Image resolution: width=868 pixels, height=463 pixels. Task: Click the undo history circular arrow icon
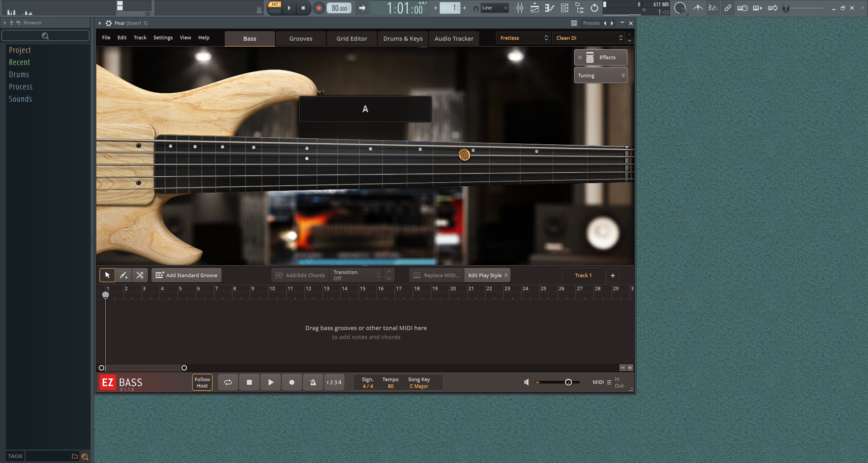click(594, 8)
